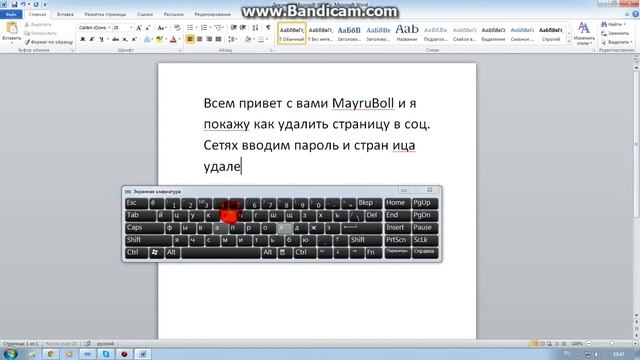This screenshot has width=640, height=360.
Task: Open the Change Styles (Изменить стили) dropdown
Action: click(x=584, y=33)
